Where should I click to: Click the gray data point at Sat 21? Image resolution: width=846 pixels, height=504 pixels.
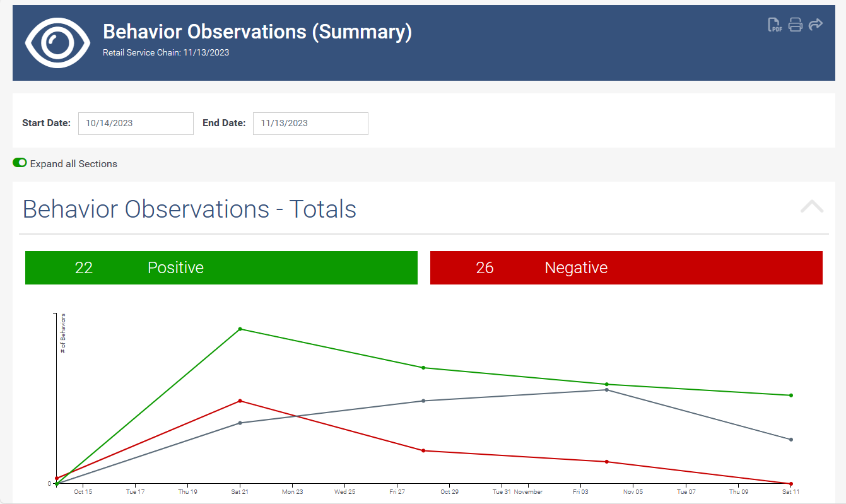240,423
